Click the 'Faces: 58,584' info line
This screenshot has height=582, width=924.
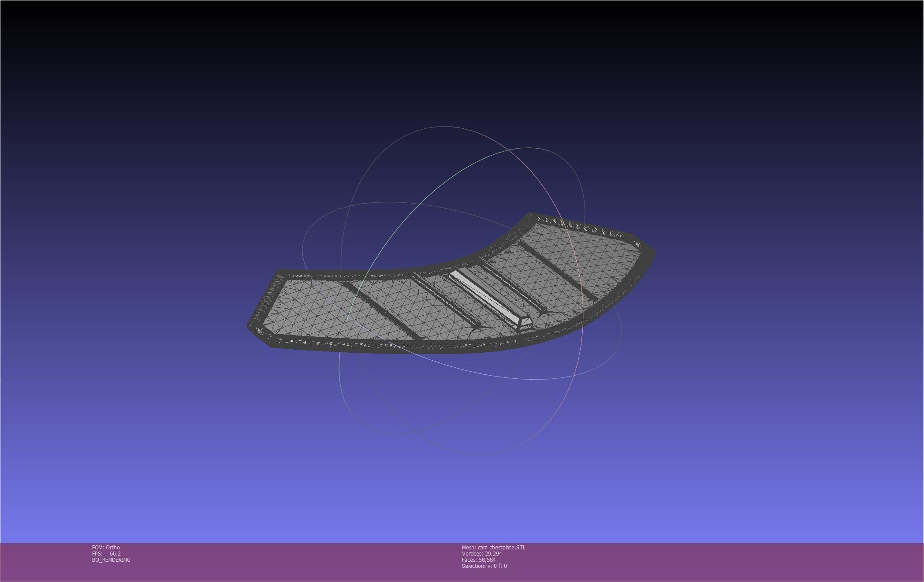click(x=479, y=560)
